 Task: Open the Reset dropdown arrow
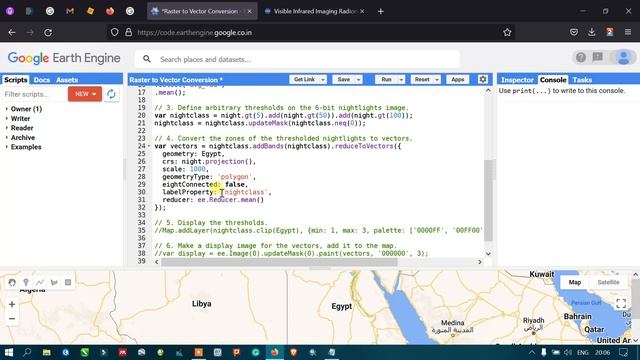tap(437, 80)
